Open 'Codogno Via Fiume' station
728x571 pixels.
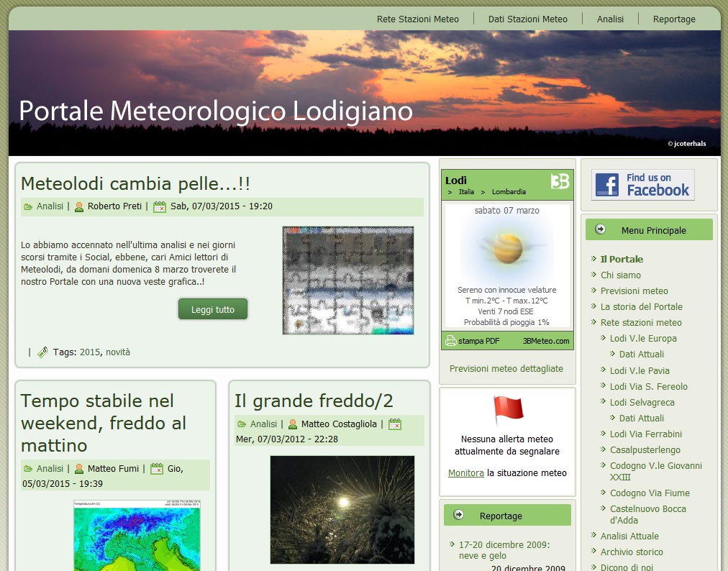point(650,493)
